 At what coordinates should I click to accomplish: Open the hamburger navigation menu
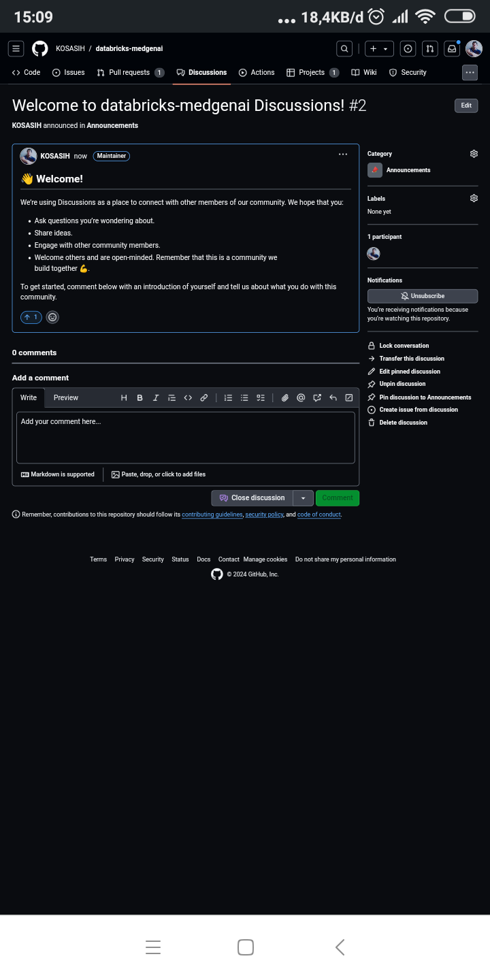16,48
